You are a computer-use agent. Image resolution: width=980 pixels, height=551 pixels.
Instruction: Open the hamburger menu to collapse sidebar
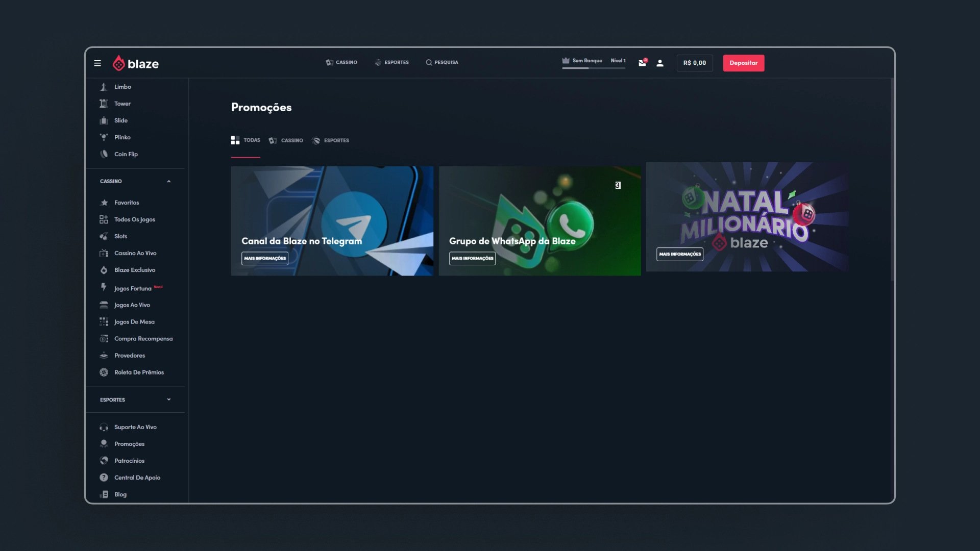[97, 63]
